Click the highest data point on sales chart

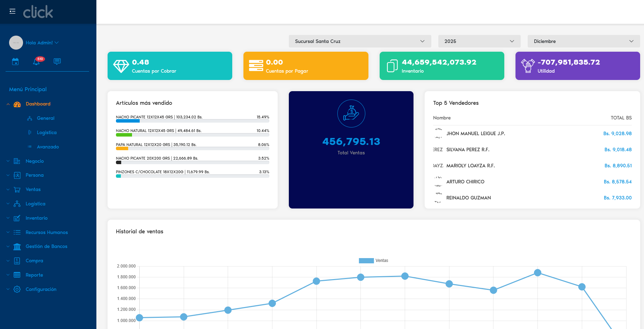pos(537,273)
